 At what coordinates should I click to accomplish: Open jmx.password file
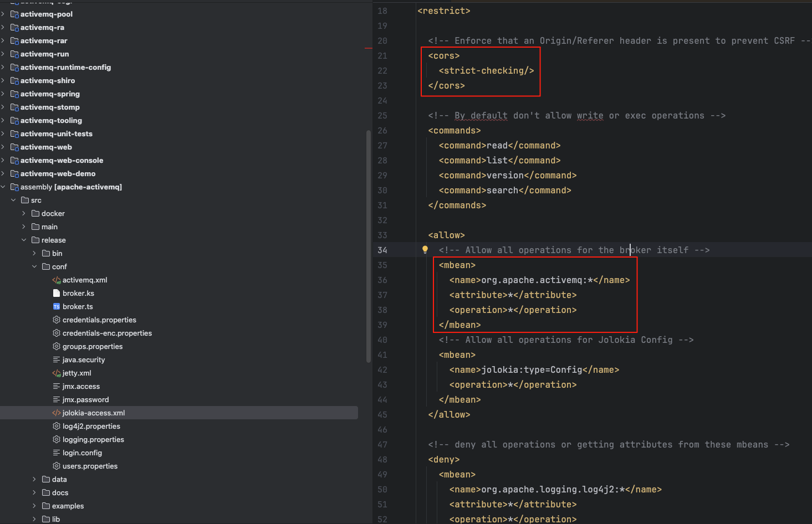(x=85, y=400)
